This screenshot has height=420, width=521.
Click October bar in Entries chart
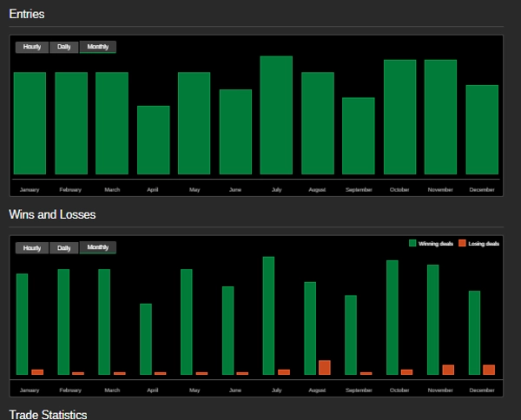400,117
